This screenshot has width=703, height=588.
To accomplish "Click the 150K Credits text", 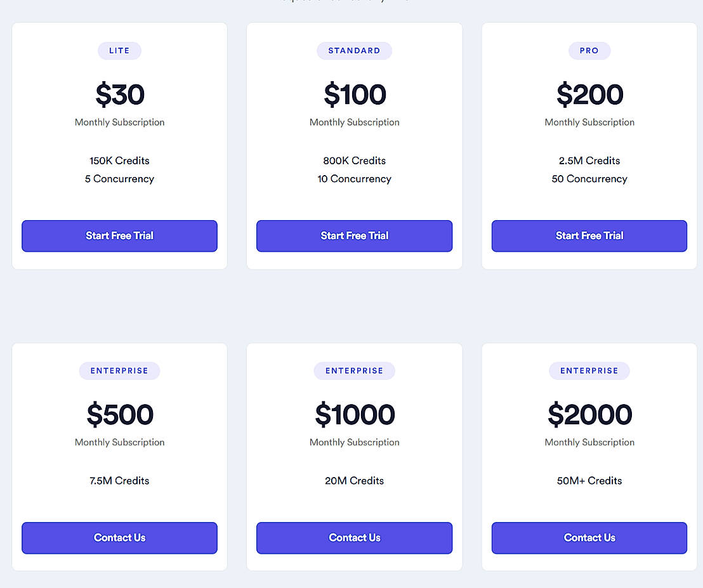I will coord(119,160).
